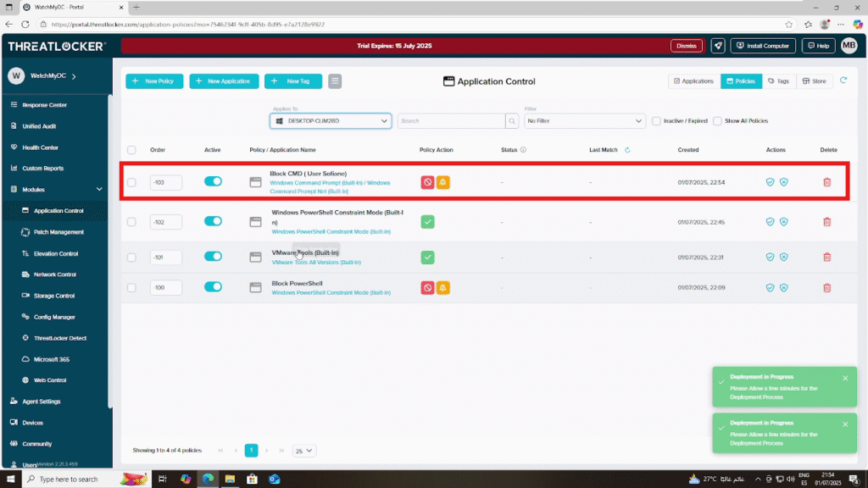Viewport: 868px width, 488px height.
Task: Click the New Policy button
Action: [154, 81]
